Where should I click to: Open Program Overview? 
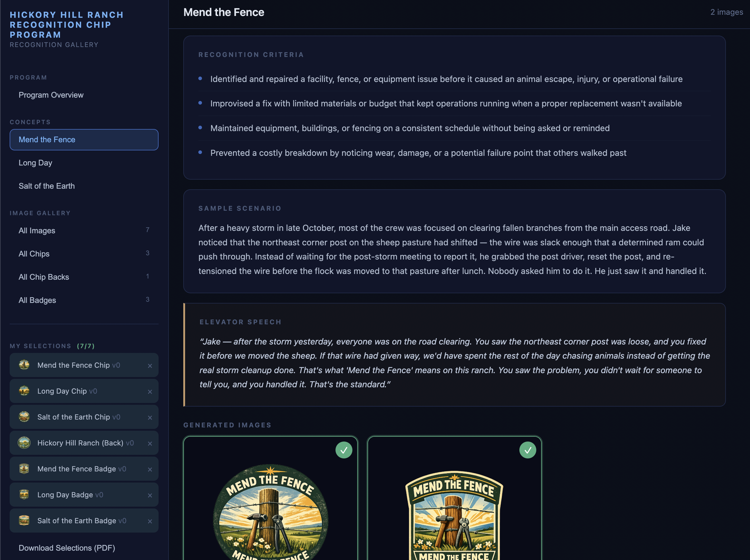51,95
